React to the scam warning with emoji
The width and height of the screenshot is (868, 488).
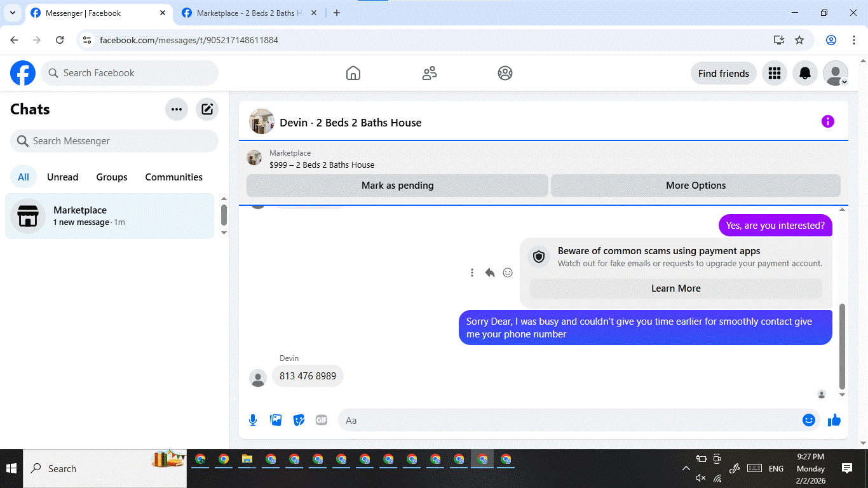(508, 273)
